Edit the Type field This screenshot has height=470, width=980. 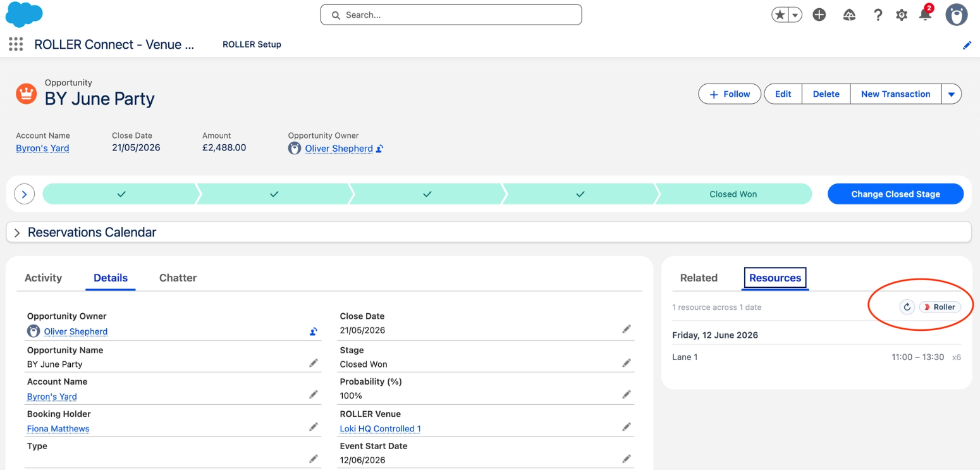(313, 459)
